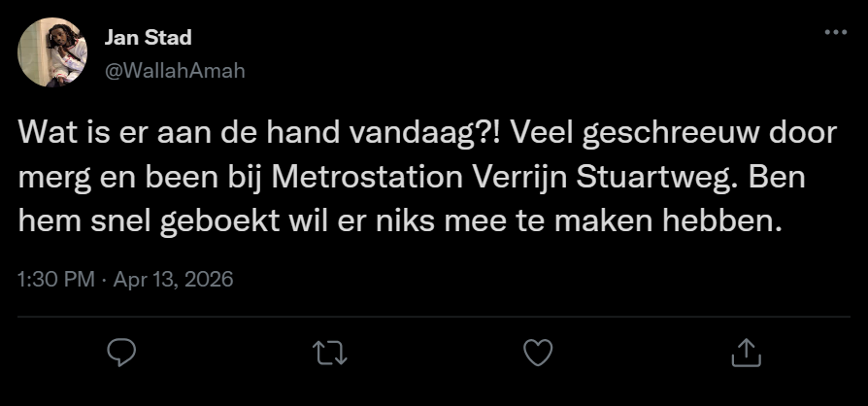Click Jan Stad's profile avatar

(52, 52)
